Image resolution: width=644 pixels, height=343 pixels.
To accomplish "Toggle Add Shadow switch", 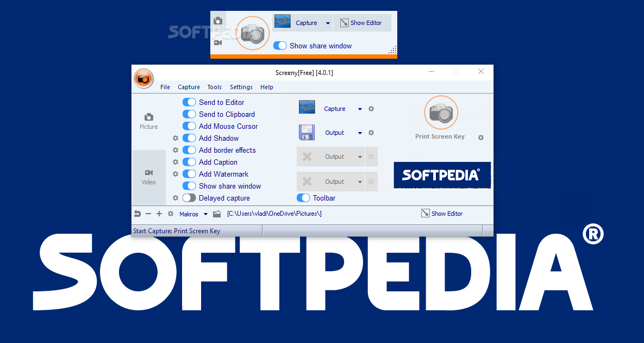I will [x=189, y=138].
